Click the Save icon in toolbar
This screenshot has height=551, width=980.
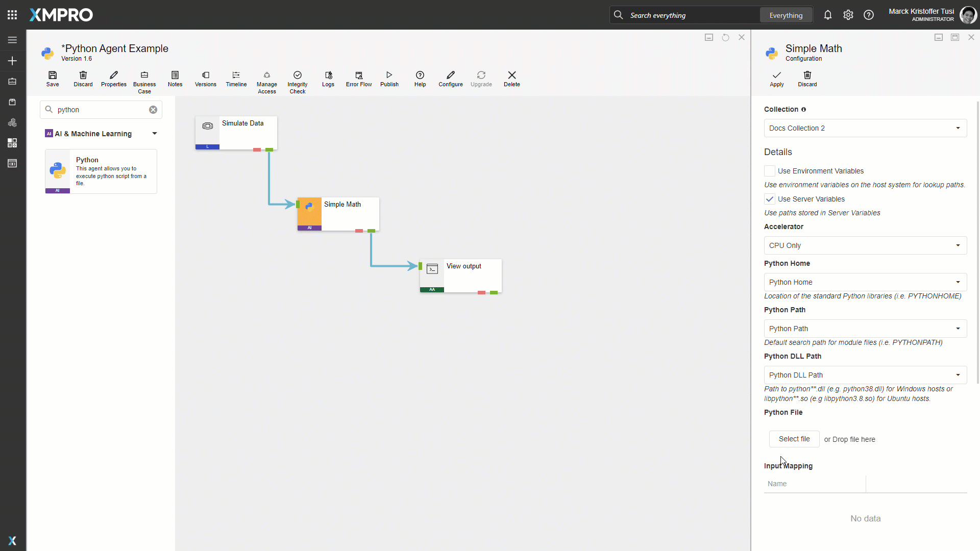[53, 79]
